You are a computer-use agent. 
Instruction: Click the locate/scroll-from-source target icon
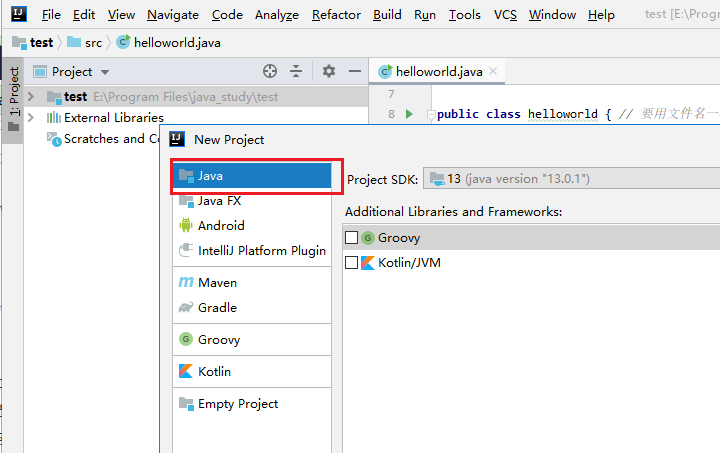point(270,71)
